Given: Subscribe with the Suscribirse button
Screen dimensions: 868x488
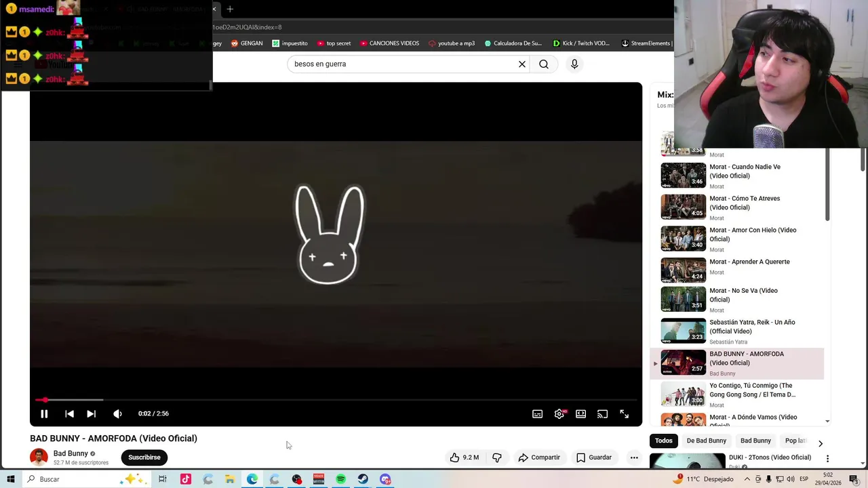Looking at the screenshot, I should [x=144, y=457].
